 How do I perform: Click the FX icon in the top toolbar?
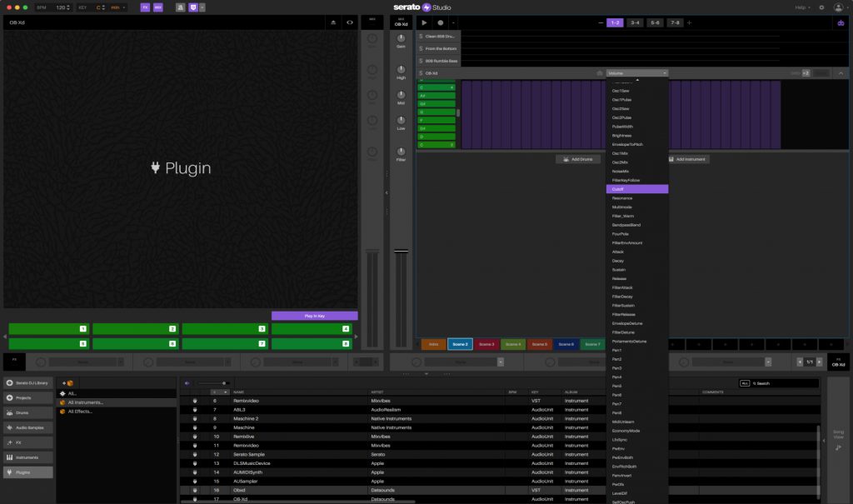pos(145,7)
